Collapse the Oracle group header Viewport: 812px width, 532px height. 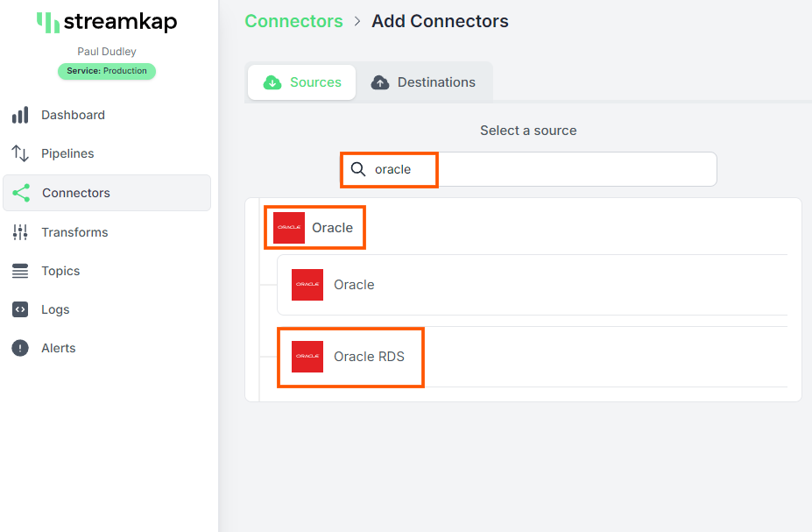coord(314,227)
